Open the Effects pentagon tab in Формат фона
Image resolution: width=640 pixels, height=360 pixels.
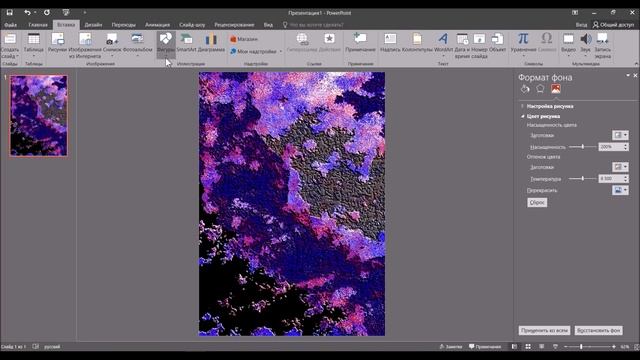click(540, 89)
